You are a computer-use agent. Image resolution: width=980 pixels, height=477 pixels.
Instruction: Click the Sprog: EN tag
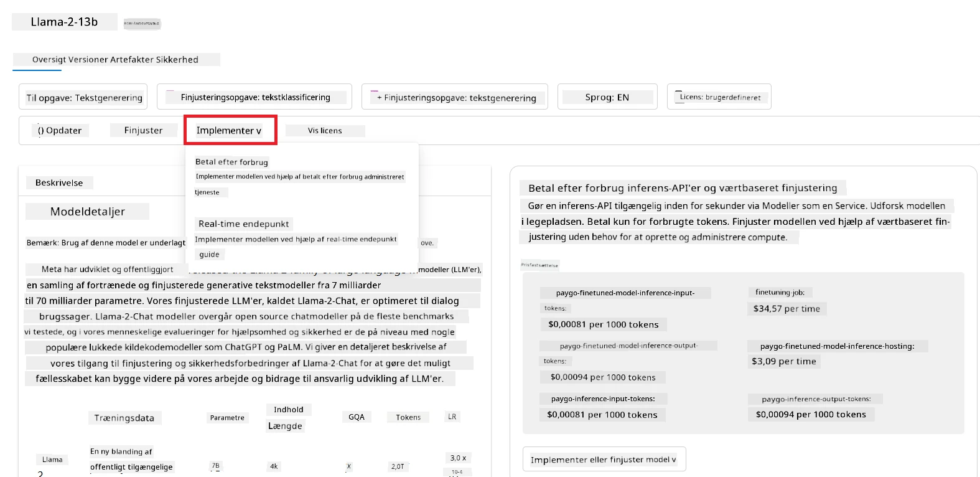(x=607, y=97)
